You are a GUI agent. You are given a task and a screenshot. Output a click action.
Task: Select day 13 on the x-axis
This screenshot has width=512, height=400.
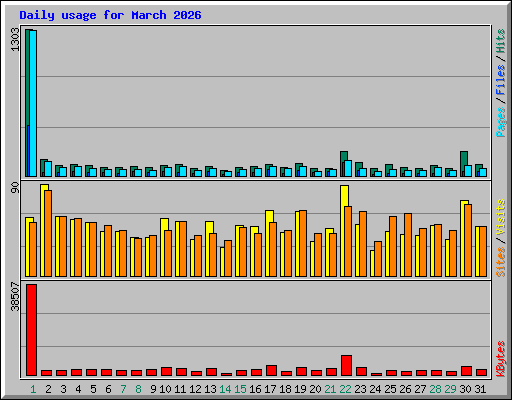[x=210, y=389]
